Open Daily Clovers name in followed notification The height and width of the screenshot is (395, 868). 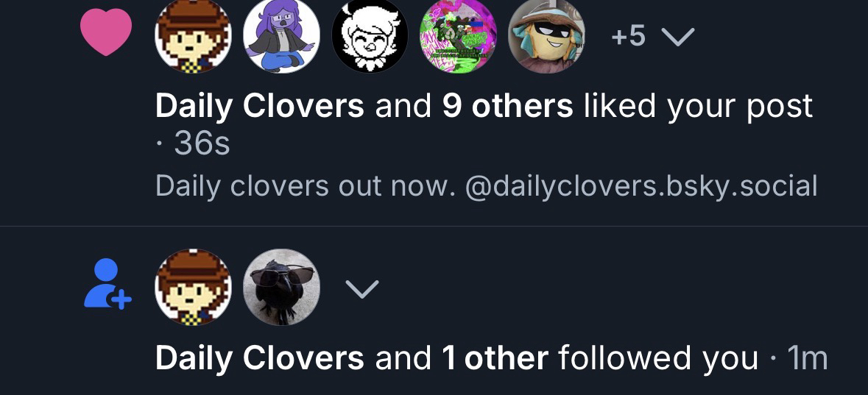tap(260, 358)
